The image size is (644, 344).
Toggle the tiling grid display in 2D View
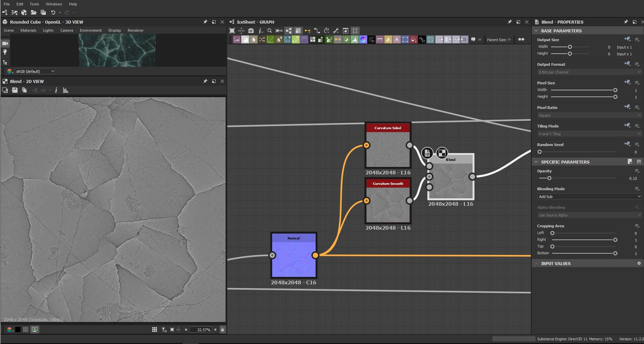click(x=154, y=329)
